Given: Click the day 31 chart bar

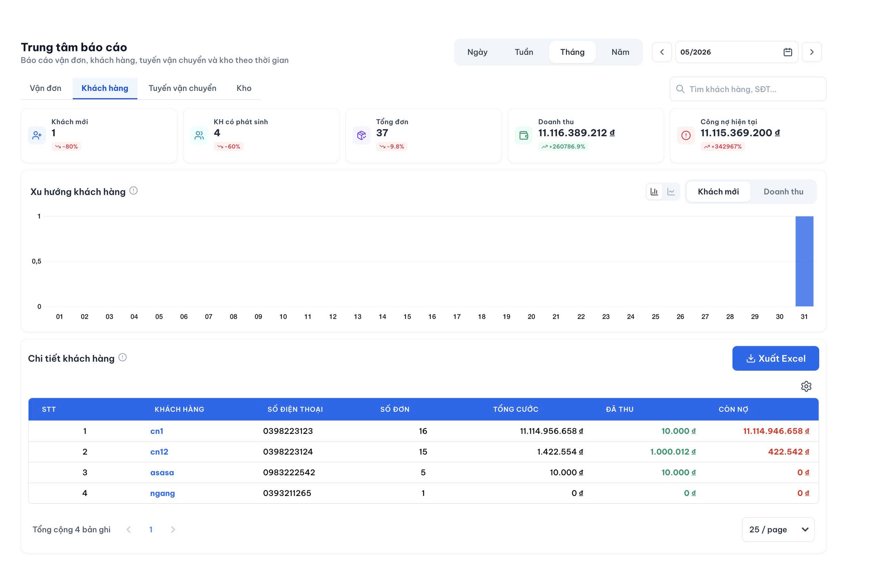Looking at the screenshot, I should click(804, 261).
